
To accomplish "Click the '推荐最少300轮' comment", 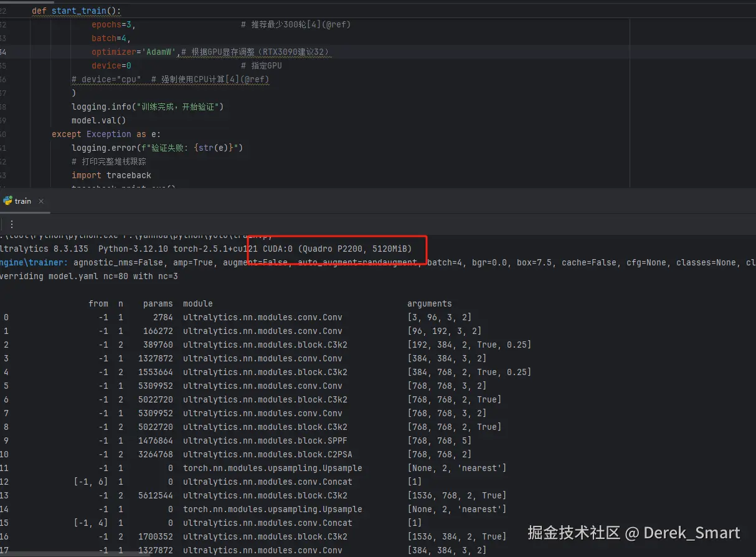I will (x=296, y=25).
